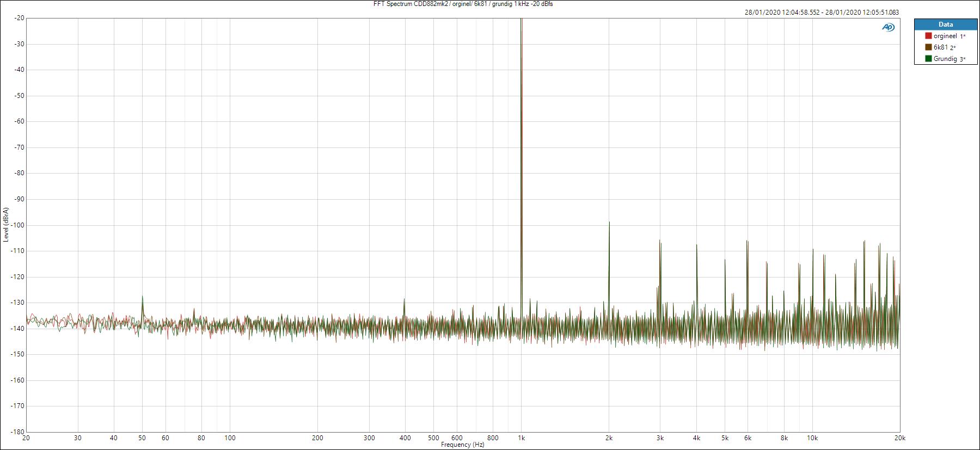Click the -20 tick on the level axis

(x=19, y=18)
